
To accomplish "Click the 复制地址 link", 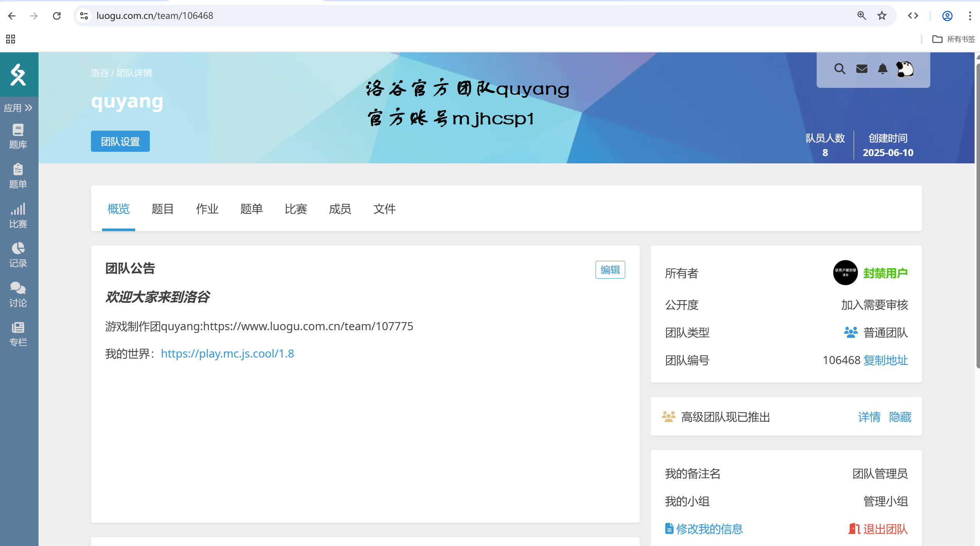I will [886, 360].
